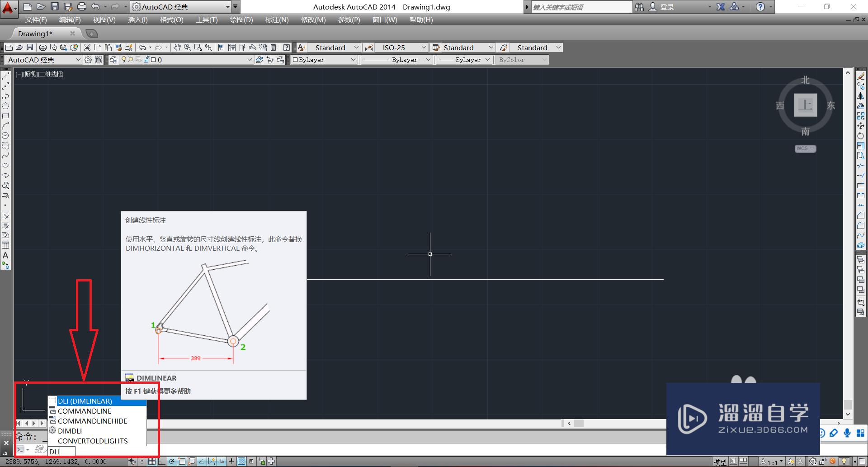The width and height of the screenshot is (868, 467).
Task: Expand the ISO-25 dimension style dropdown
Action: [424, 48]
